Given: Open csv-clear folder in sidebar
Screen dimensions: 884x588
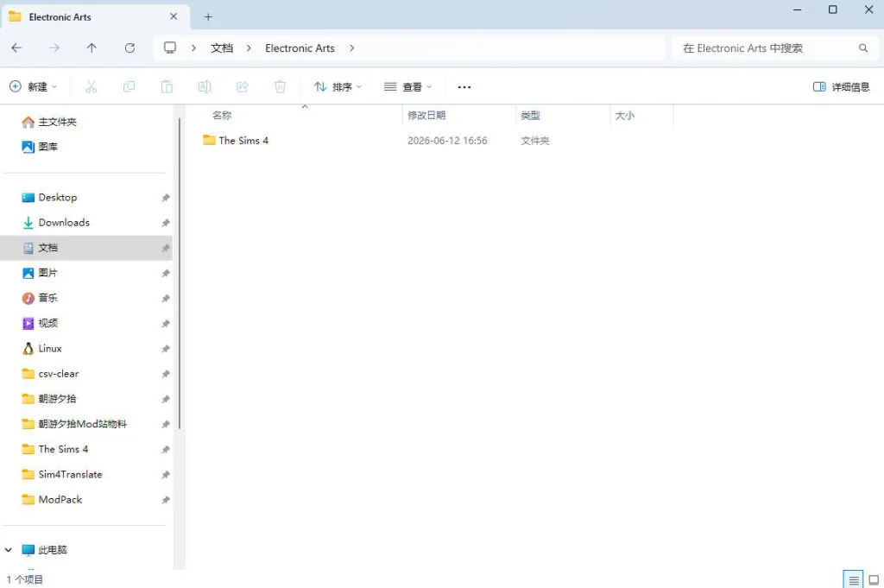Looking at the screenshot, I should click(58, 374).
